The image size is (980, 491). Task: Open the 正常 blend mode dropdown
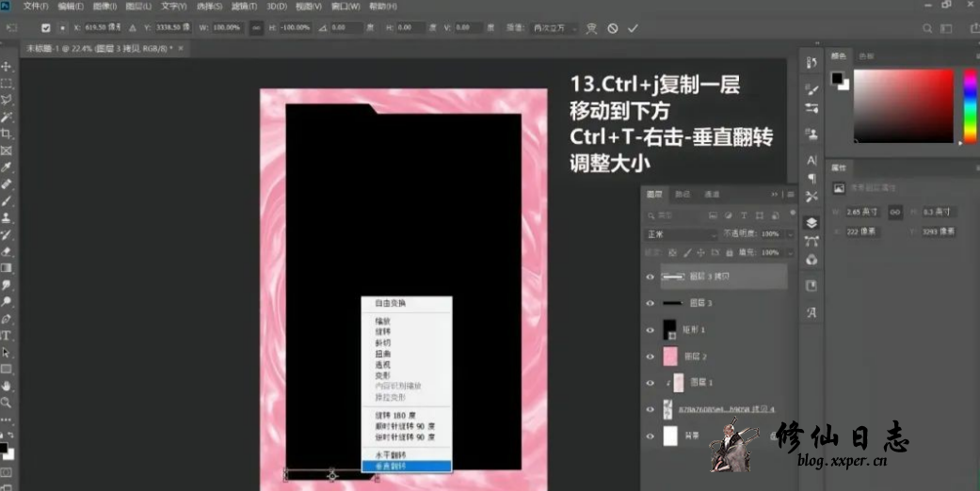coord(681,233)
